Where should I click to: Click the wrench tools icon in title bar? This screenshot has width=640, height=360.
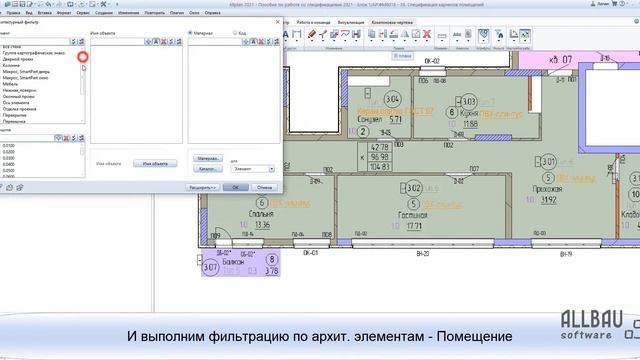point(104,4)
